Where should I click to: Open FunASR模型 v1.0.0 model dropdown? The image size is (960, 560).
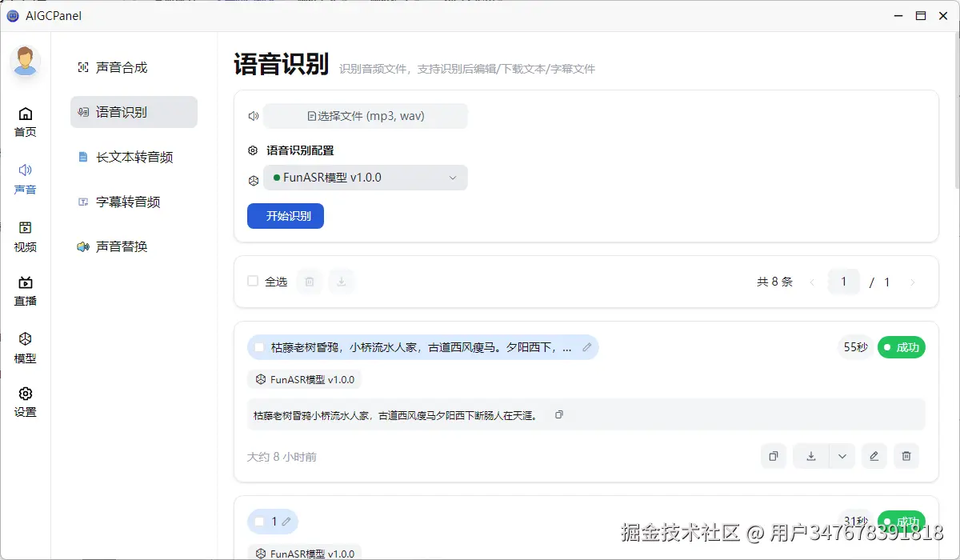(366, 178)
